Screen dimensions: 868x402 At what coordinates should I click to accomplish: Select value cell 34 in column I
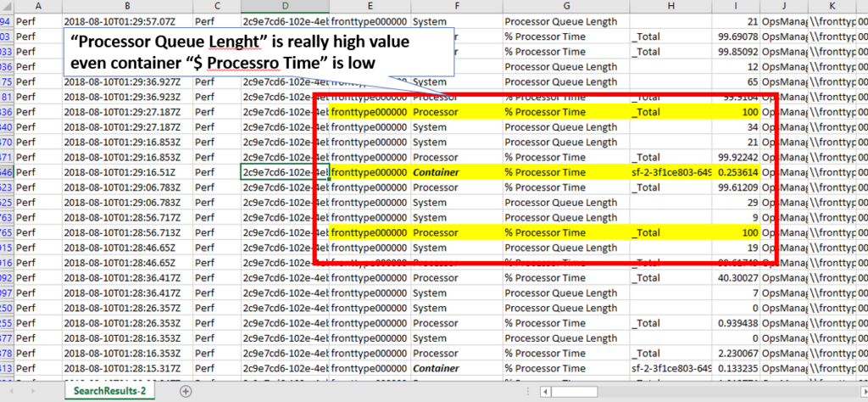pyautogui.click(x=736, y=127)
